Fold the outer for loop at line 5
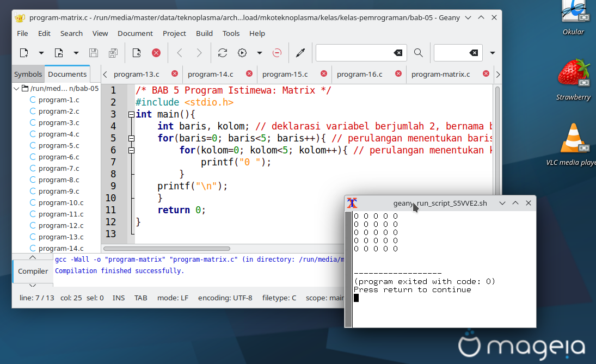The image size is (596, 364). coord(131,138)
